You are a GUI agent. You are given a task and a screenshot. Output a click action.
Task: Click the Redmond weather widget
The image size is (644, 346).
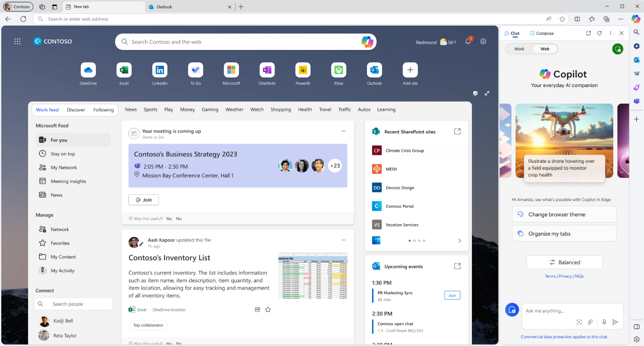(x=436, y=42)
